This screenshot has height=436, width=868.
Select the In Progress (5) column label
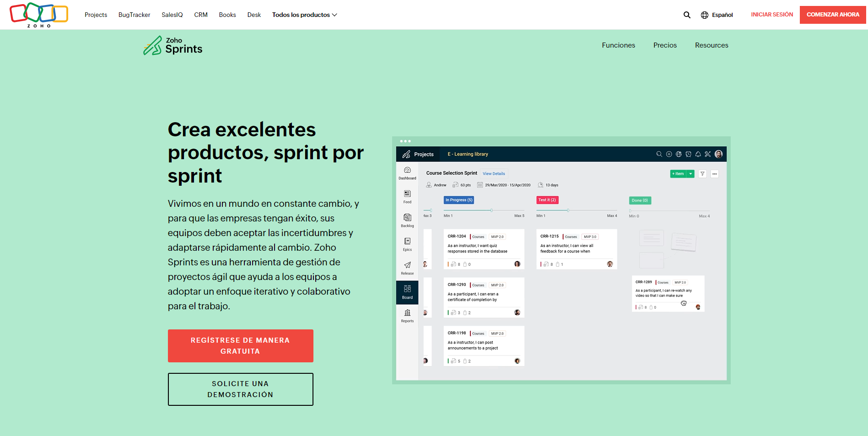coord(459,200)
